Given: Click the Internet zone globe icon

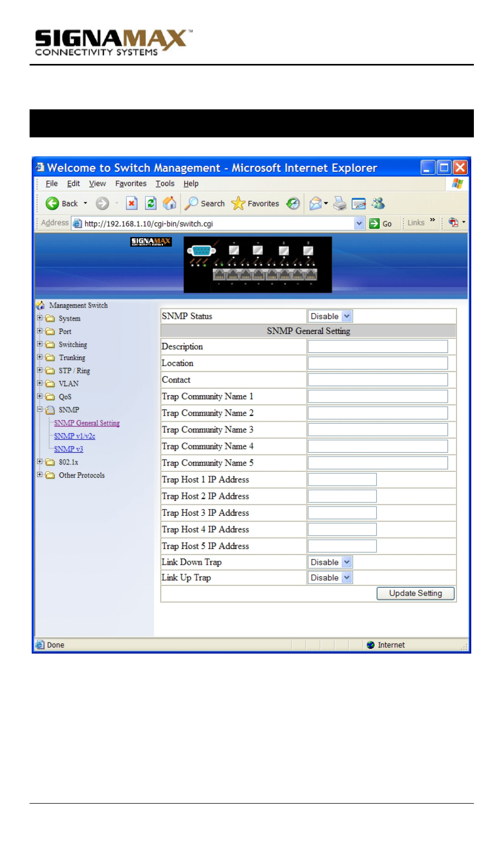Looking at the screenshot, I should (x=370, y=645).
